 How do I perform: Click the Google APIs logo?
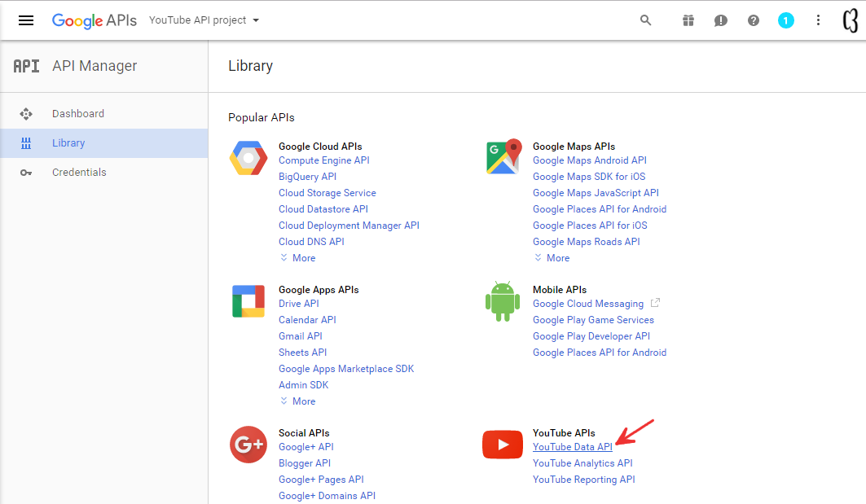94,20
